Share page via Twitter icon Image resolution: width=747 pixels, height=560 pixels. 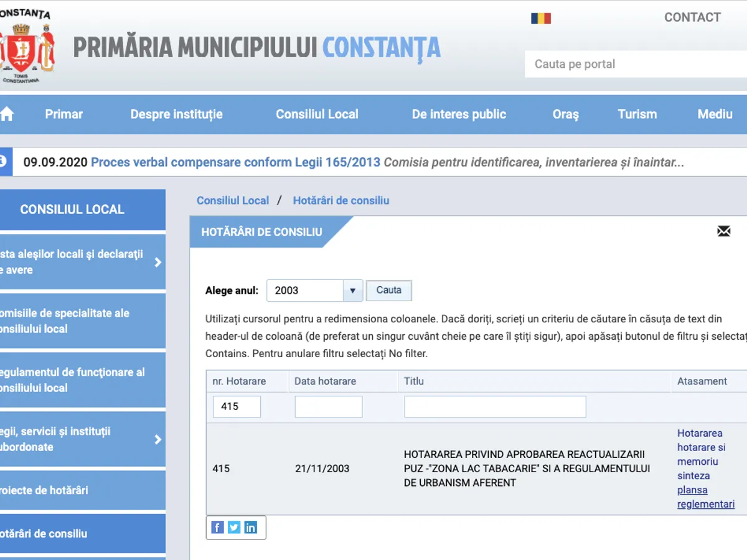tap(234, 528)
